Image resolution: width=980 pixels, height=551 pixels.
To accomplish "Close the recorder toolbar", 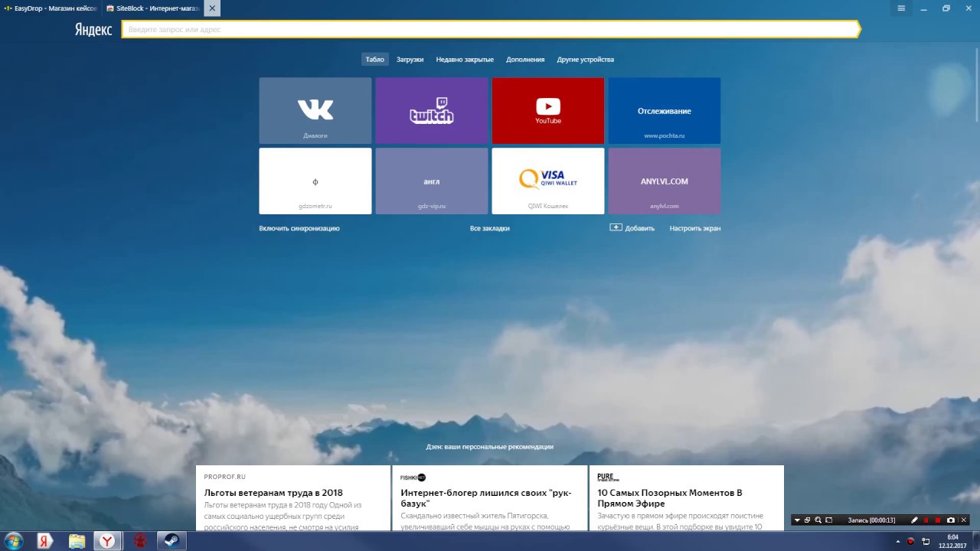I will click(964, 520).
